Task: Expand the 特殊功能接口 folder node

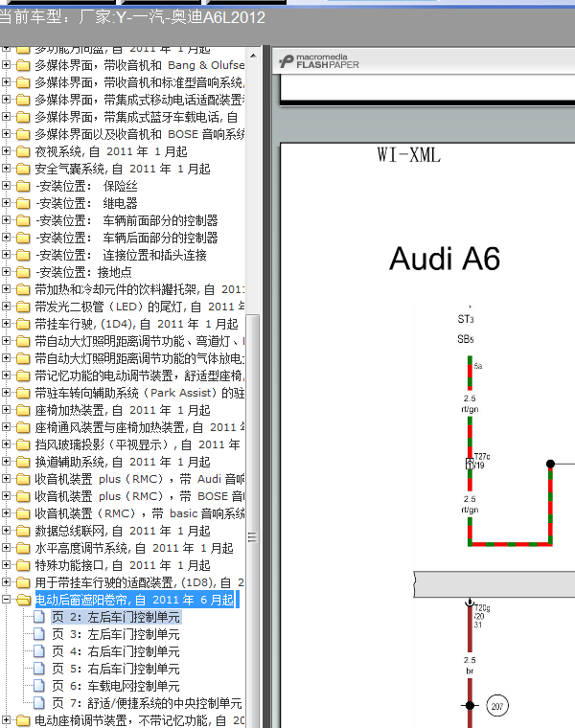Action: (x=6, y=565)
